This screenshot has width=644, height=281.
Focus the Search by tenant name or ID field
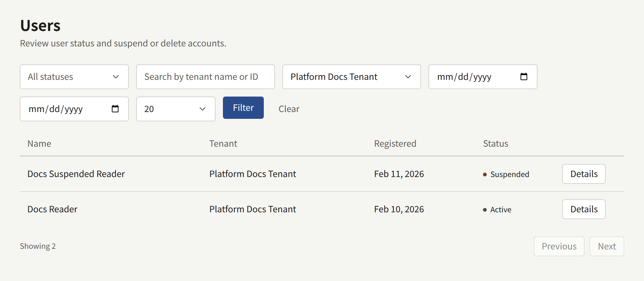click(206, 77)
